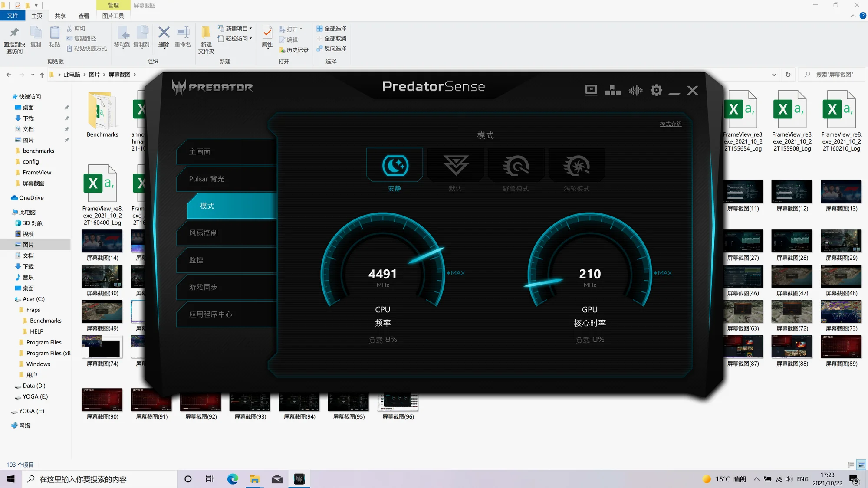Click 全部取消 in the ribbon

tap(332, 39)
